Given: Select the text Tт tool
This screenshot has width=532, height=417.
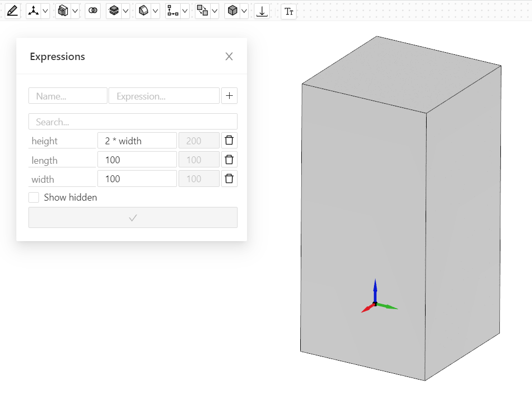Looking at the screenshot, I should pos(289,11).
